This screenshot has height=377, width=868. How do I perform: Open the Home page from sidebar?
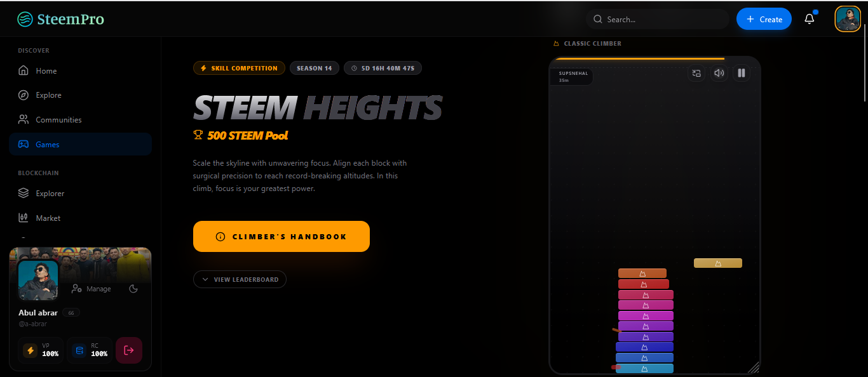pos(80,71)
